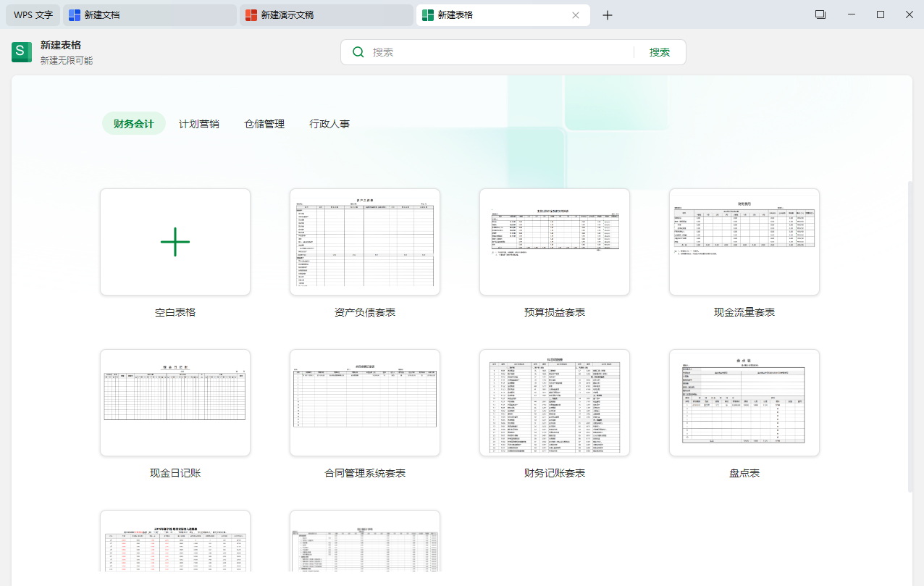The height and width of the screenshot is (586, 924).
Task: Click the 现金日记账 label
Action: [x=175, y=473]
